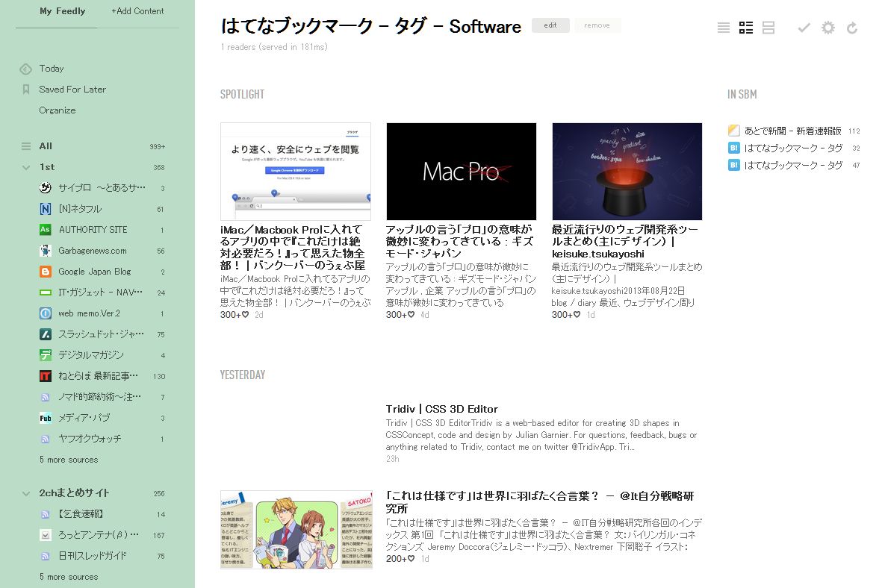
Task: Open サイボウズ feed favicon
Action: coord(46,188)
